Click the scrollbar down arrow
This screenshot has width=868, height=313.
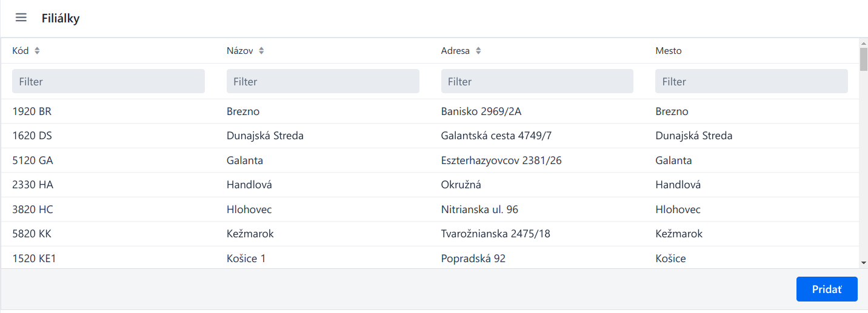coord(863,263)
